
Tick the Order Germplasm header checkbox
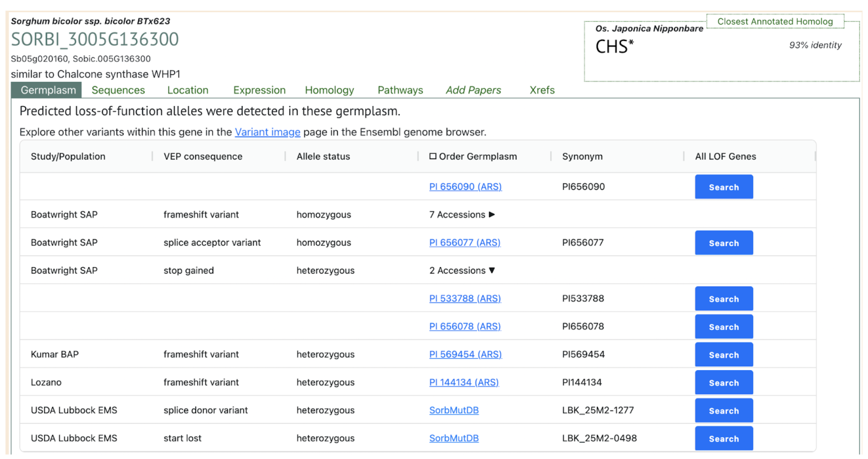pyautogui.click(x=433, y=156)
